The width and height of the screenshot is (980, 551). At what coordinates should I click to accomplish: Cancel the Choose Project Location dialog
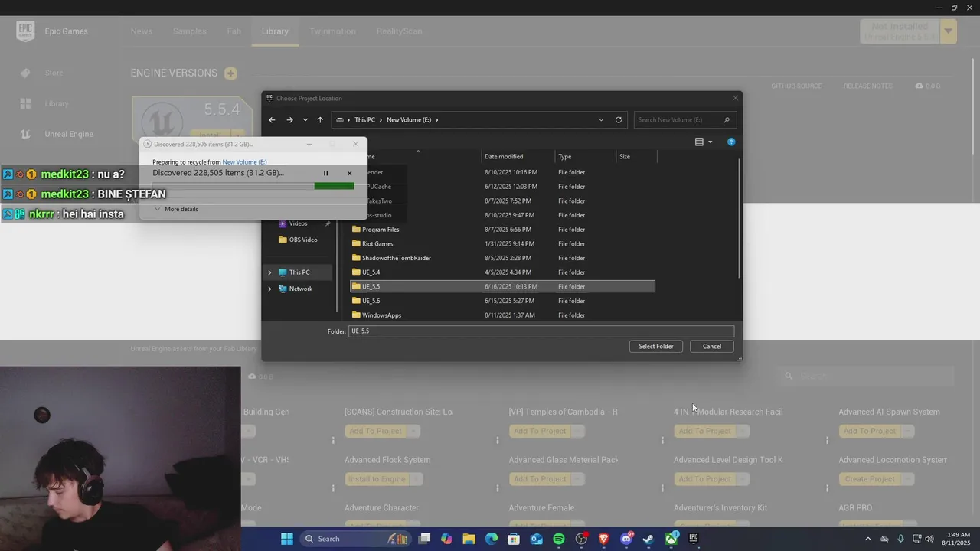[x=712, y=347]
